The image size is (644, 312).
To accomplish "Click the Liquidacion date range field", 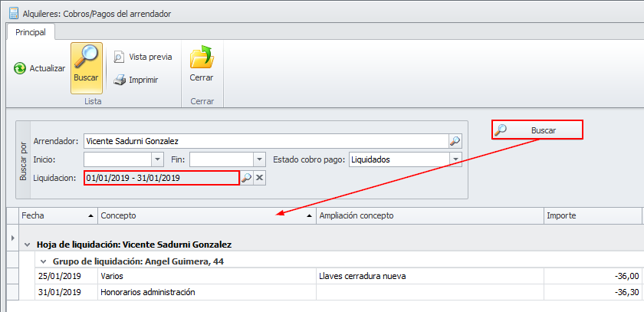I will point(162,178).
